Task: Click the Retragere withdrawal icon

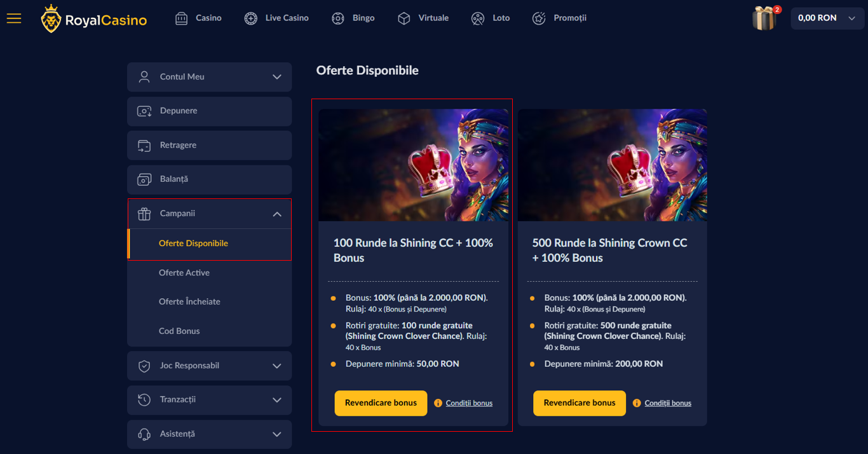Action: click(x=144, y=146)
